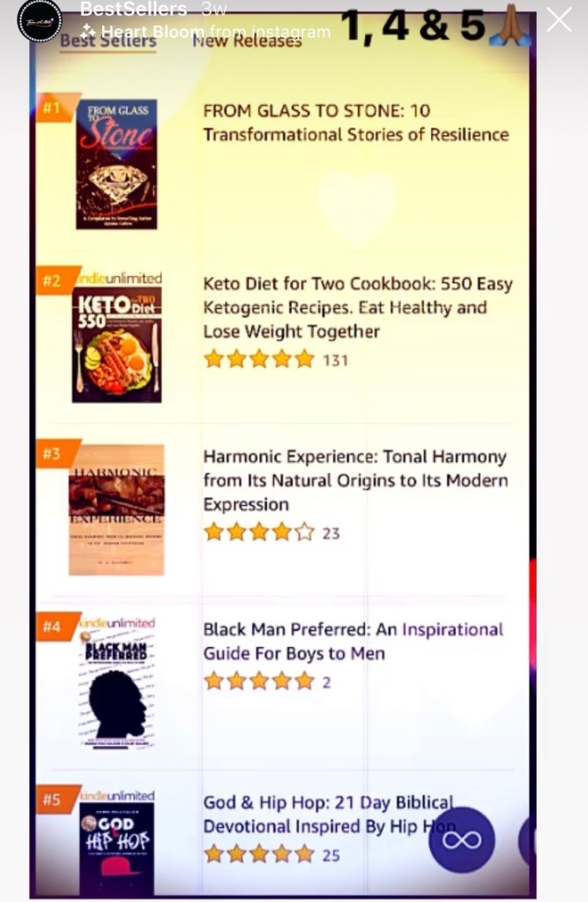Click the From Glass to Stone book cover
This screenshot has height=902, width=588.
[x=116, y=164]
